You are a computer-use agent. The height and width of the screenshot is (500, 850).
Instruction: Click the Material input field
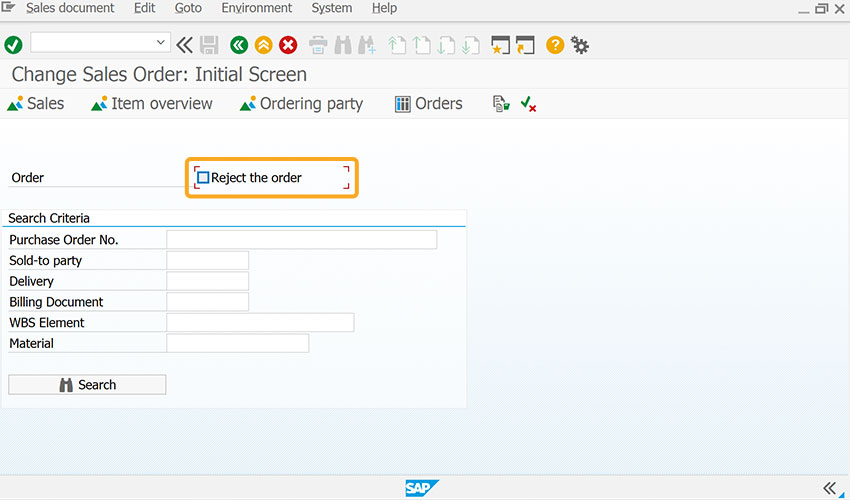click(x=237, y=343)
